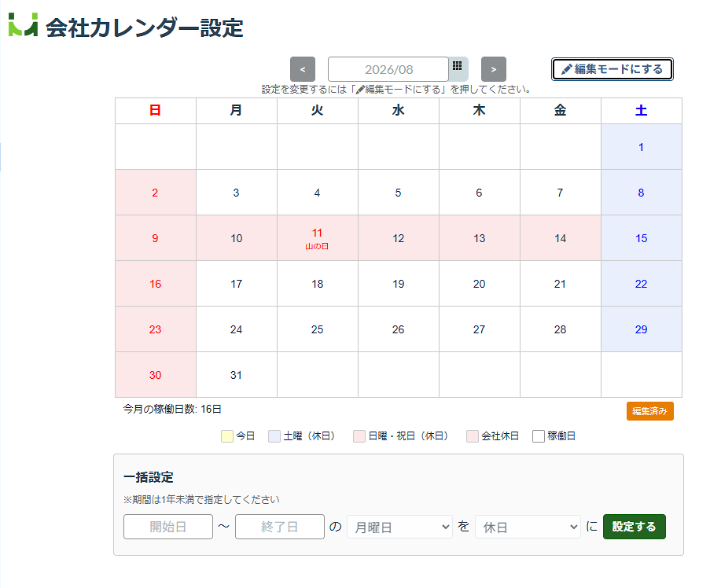Click the green app logo icon

point(23,24)
